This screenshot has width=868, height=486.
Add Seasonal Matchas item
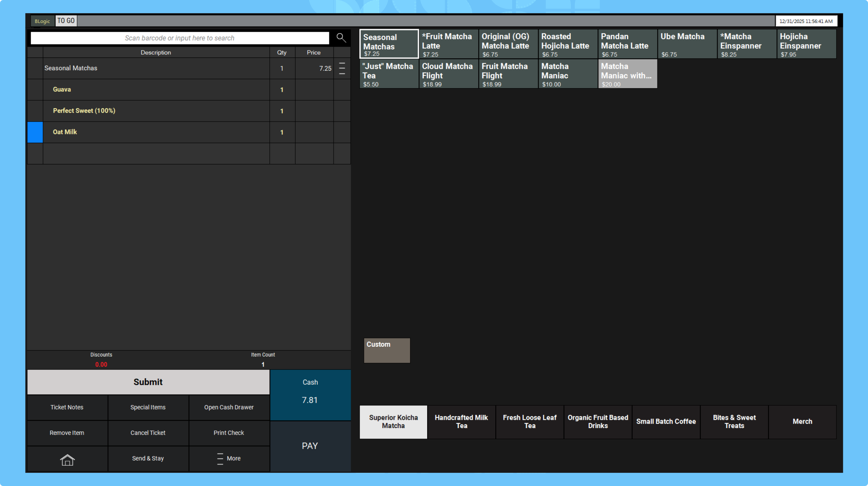[x=389, y=44]
